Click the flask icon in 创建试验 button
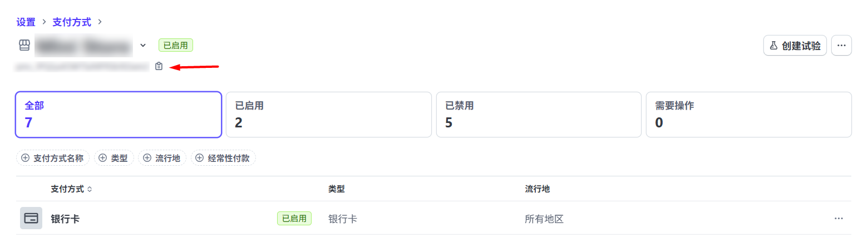The height and width of the screenshot is (237, 868). [x=773, y=46]
